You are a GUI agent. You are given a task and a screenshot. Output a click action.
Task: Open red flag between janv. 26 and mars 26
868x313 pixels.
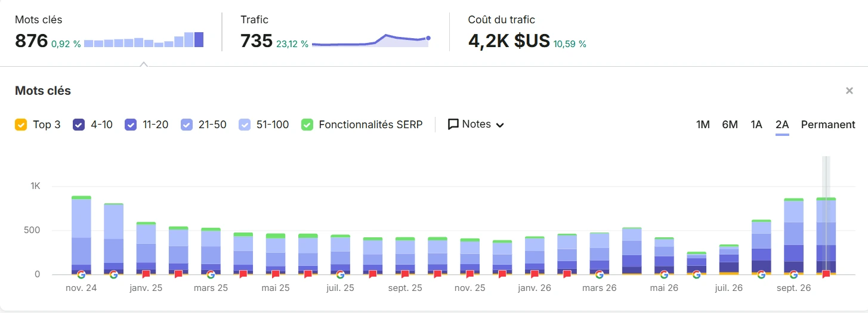click(x=567, y=274)
